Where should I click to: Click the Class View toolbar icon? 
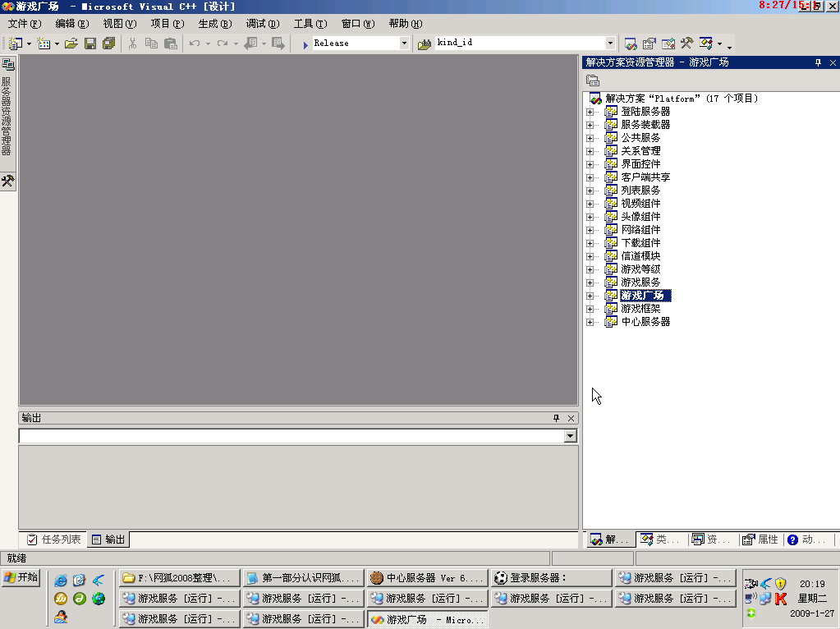(x=706, y=44)
